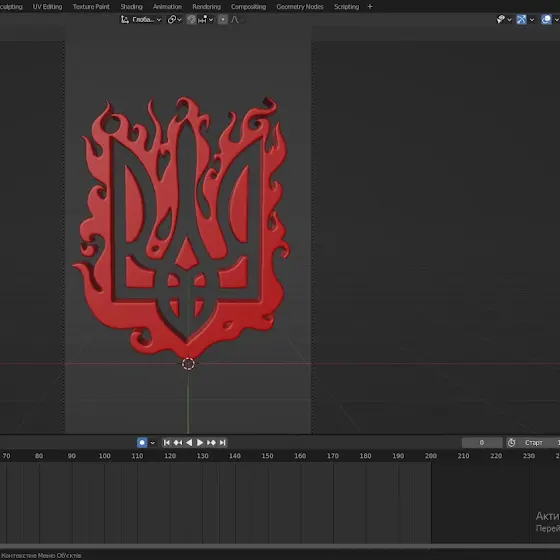Toggle the show overlays button
Viewport: 560px width, 560px height.
coord(546,19)
